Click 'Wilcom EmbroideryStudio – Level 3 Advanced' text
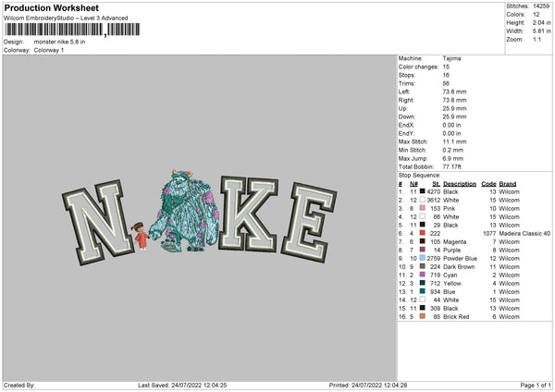This screenshot has height=392, width=555. [66, 18]
